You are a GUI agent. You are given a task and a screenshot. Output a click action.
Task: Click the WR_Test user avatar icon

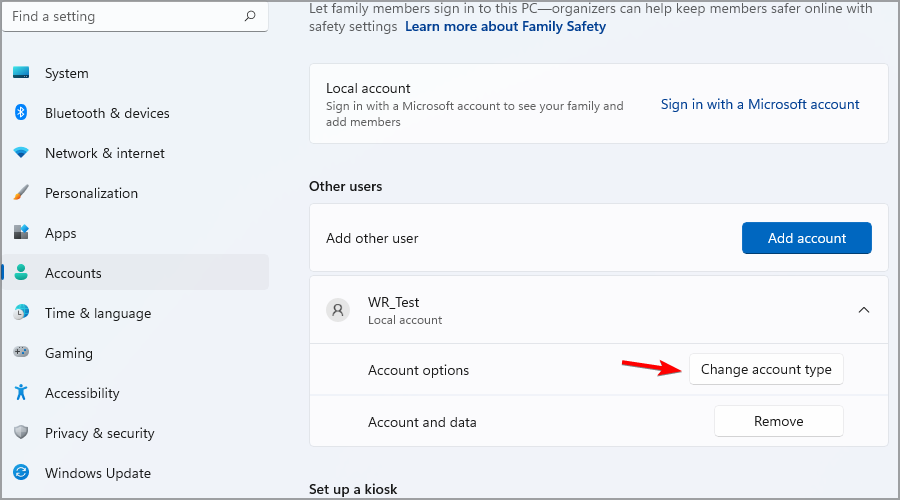(x=338, y=310)
